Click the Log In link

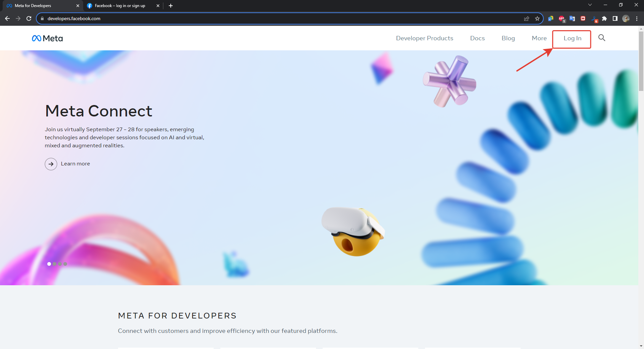pos(572,38)
